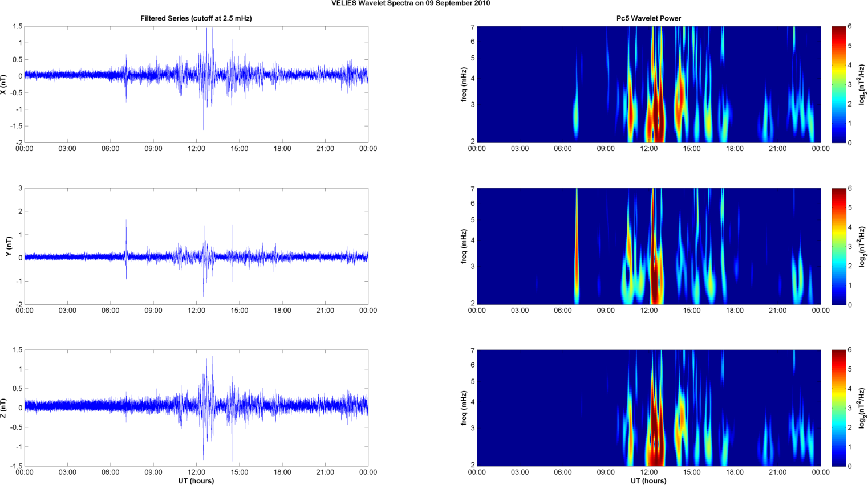Click the bottom Pc5 wavelet power spectrogram
The width and height of the screenshot is (868, 485).
pos(648,408)
